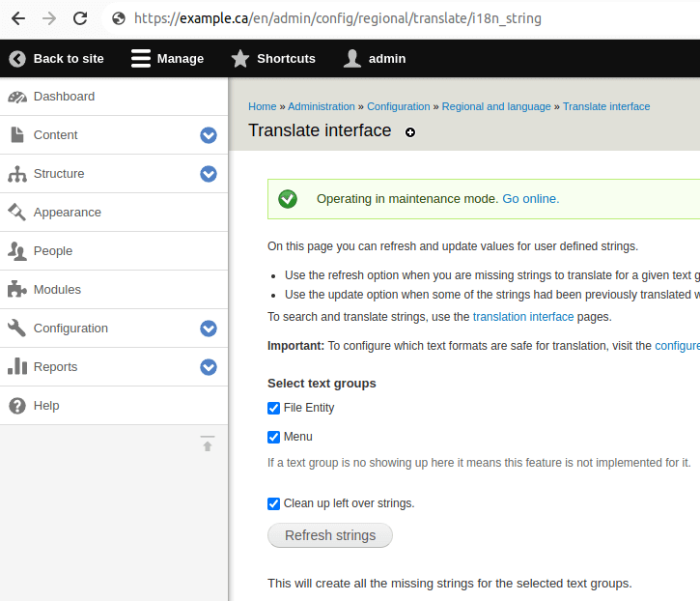The height and width of the screenshot is (601, 700).
Task: Open People in the sidebar
Action: (53, 251)
